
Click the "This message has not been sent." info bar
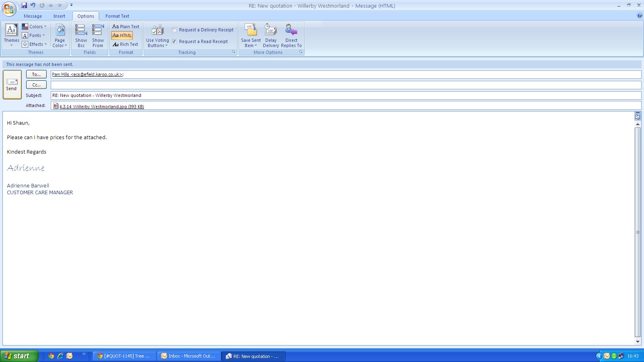(x=322, y=64)
